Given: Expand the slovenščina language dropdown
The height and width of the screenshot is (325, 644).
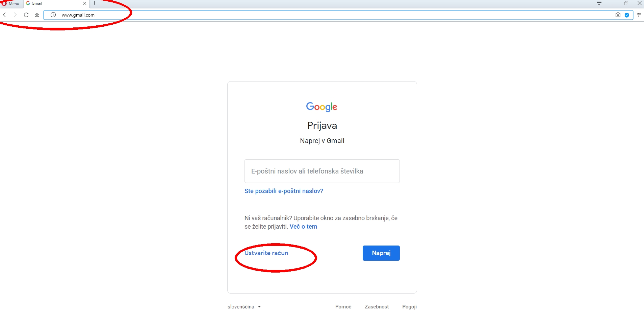Looking at the screenshot, I should click(x=244, y=307).
